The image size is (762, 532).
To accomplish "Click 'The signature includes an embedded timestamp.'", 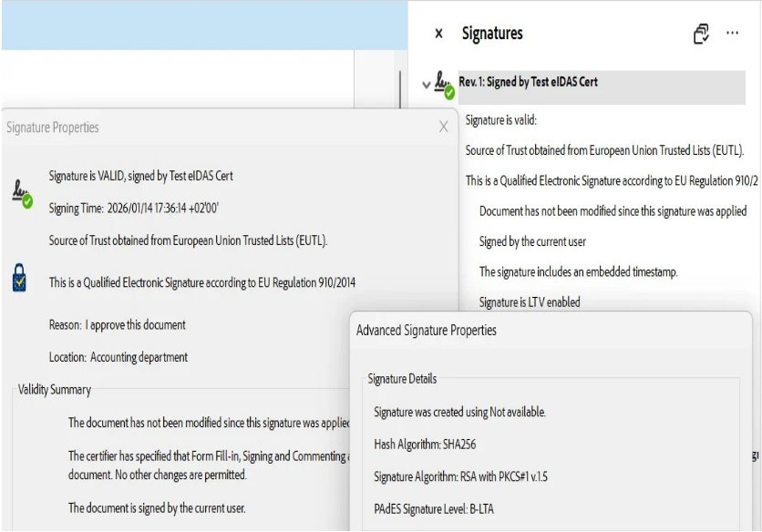I will [x=578, y=271].
